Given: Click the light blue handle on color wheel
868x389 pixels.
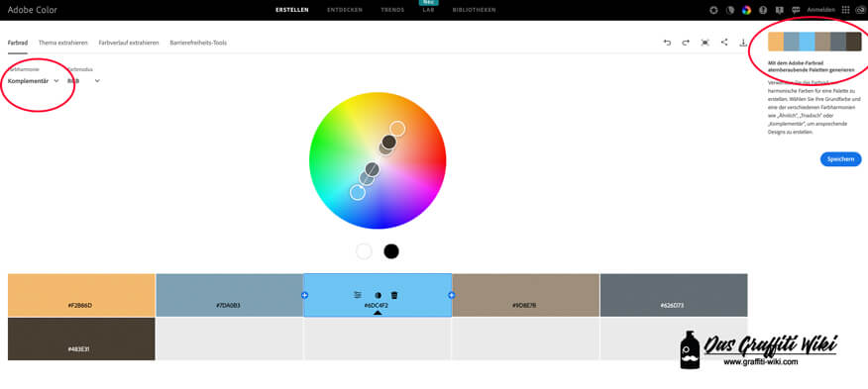Looking at the screenshot, I should tap(358, 192).
